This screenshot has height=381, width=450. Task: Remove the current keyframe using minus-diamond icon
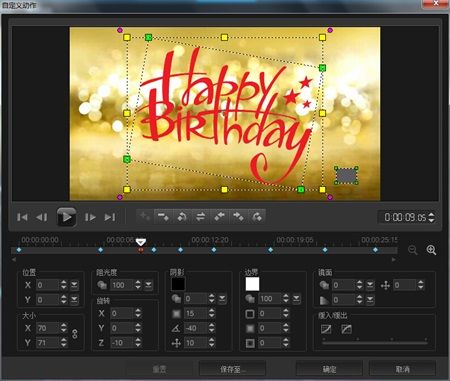163,217
